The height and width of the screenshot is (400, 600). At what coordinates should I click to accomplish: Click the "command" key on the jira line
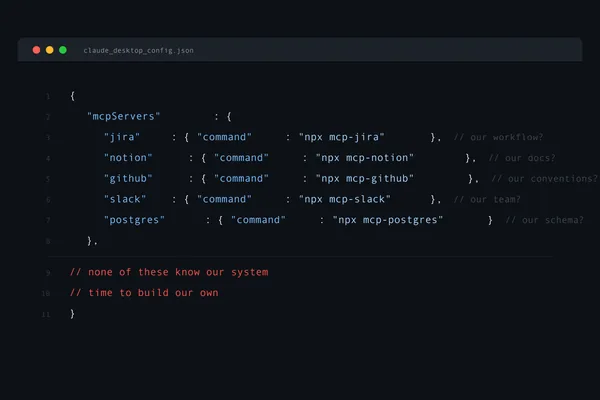(x=225, y=137)
